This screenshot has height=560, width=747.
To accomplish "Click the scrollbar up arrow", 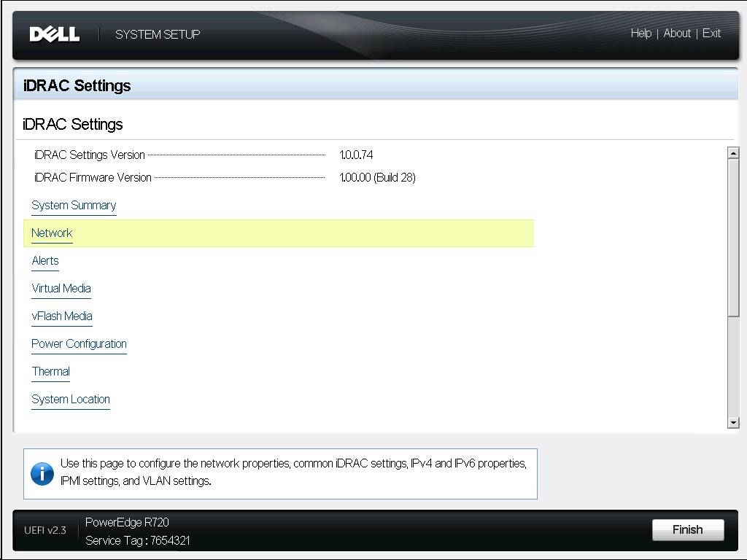I will (x=733, y=153).
